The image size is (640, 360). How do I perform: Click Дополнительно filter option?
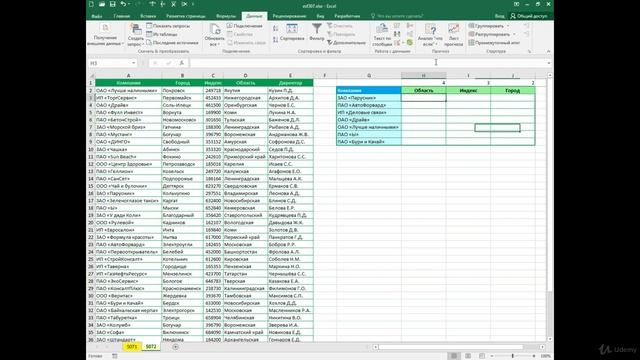[x=346, y=42]
